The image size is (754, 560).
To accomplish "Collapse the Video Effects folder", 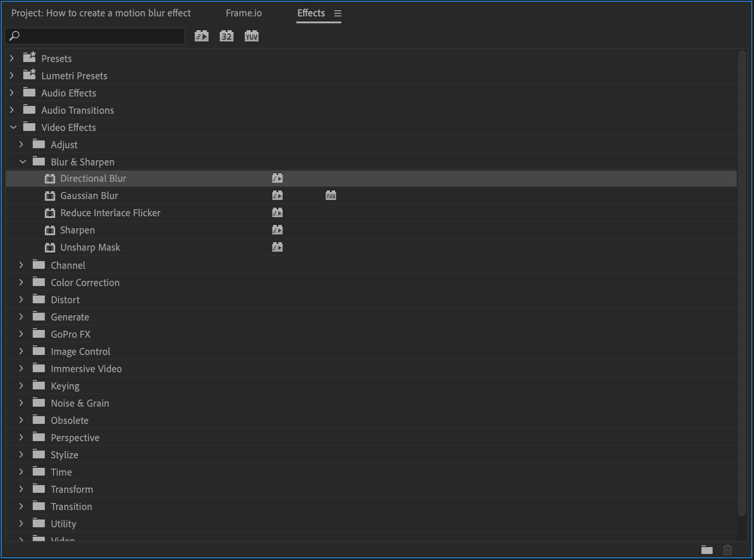I will (x=13, y=127).
